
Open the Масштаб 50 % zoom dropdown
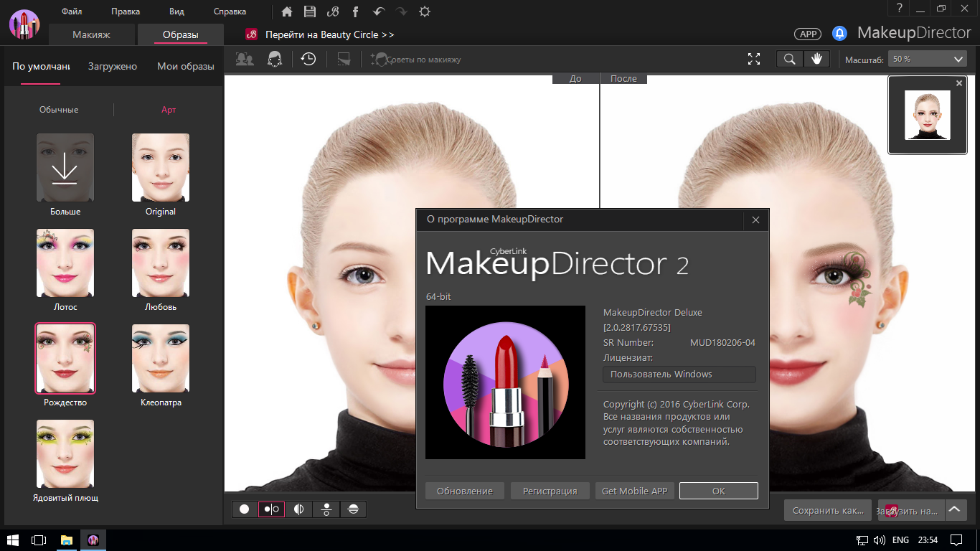click(928, 59)
